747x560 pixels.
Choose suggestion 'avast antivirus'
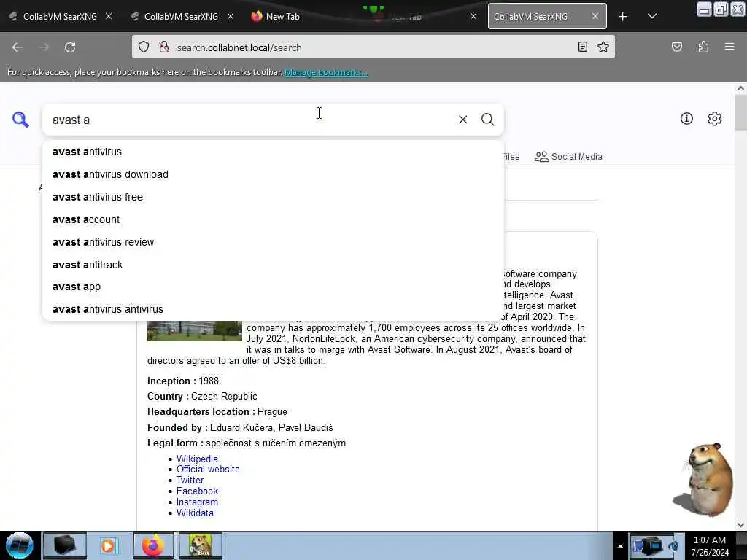[273, 152]
